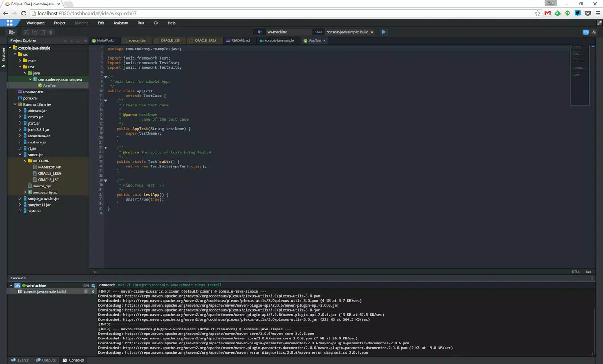
Task: Click the blue Run command play button
Action: click(x=383, y=32)
